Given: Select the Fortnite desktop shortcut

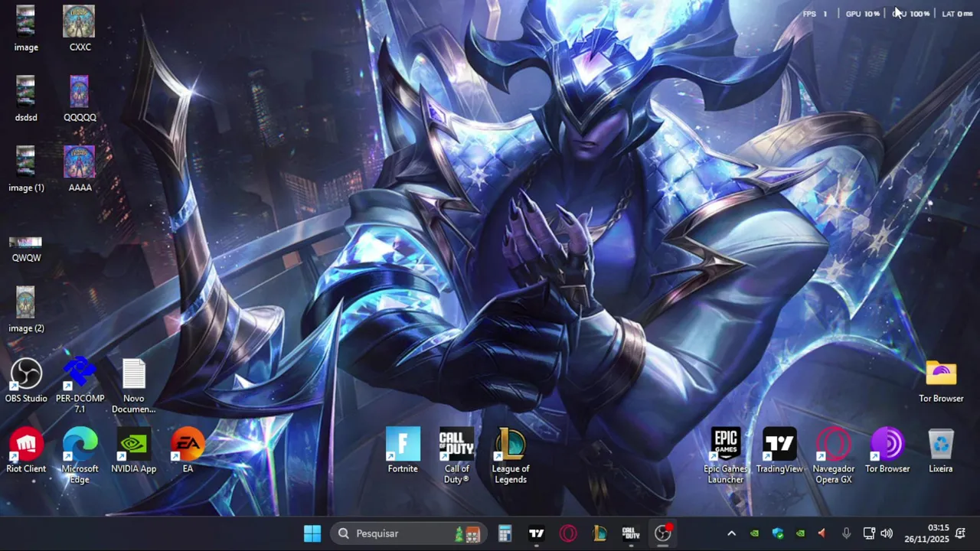Looking at the screenshot, I should tap(403, 451).
